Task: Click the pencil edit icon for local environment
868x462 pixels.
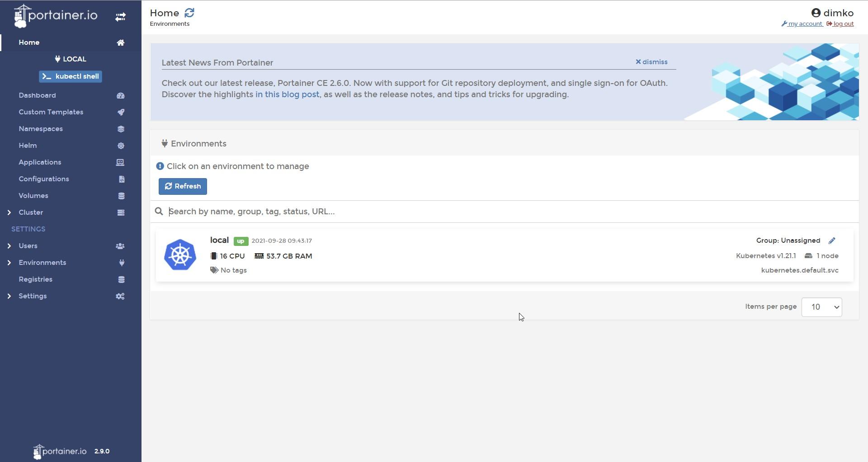Action: pyautogui.click(x=832, y=240)
